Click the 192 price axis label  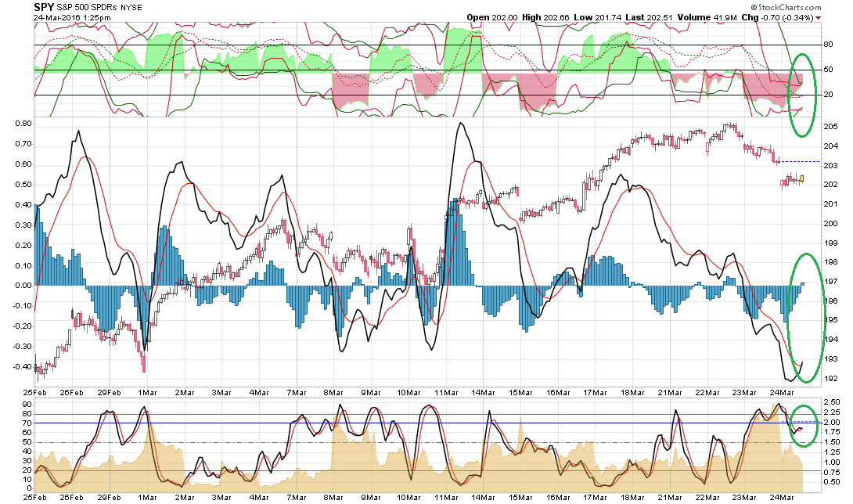(x=830, y=378)
